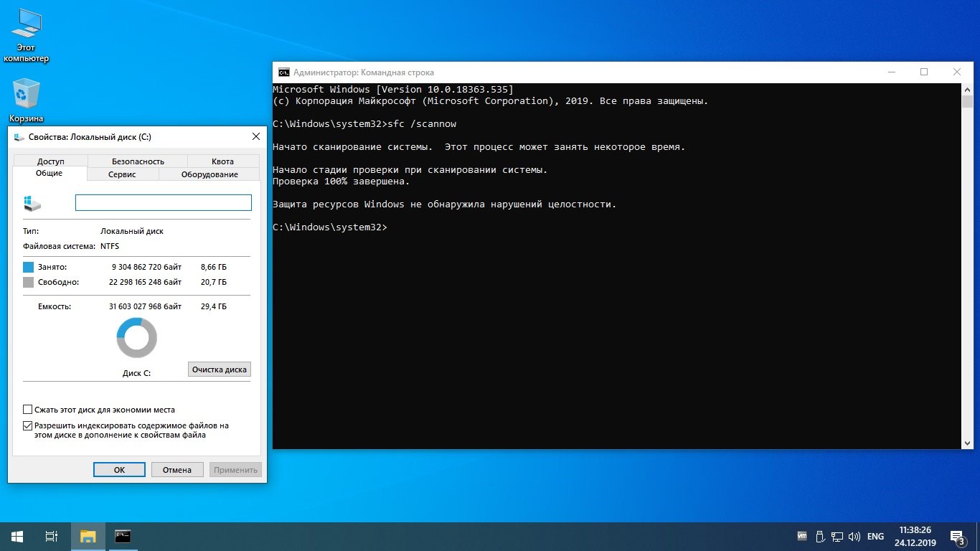
Task: Close the disk Properties dialog
Action: tap(256, 136)
